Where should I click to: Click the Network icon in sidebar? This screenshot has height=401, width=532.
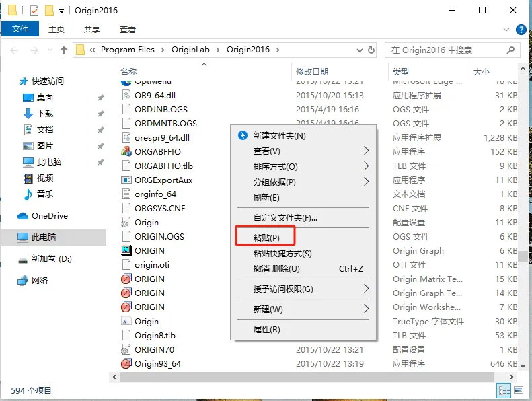tap(23, 281)
